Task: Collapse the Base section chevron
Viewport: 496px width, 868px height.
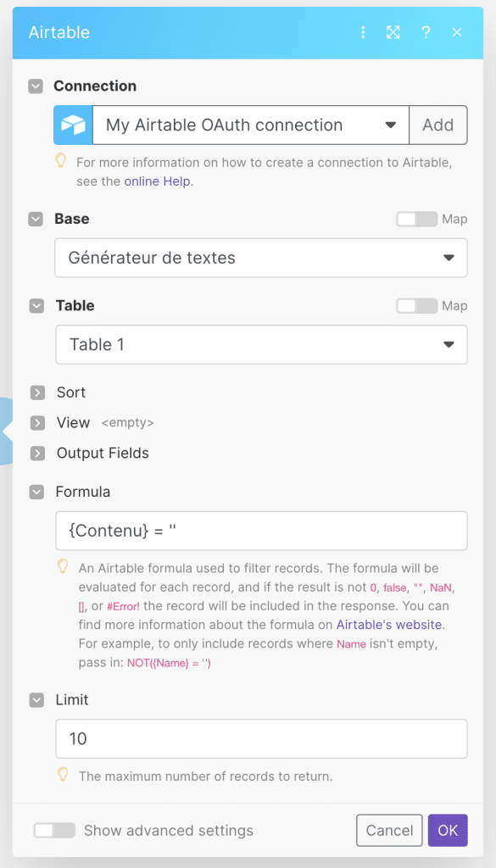Action: (36, 220)
